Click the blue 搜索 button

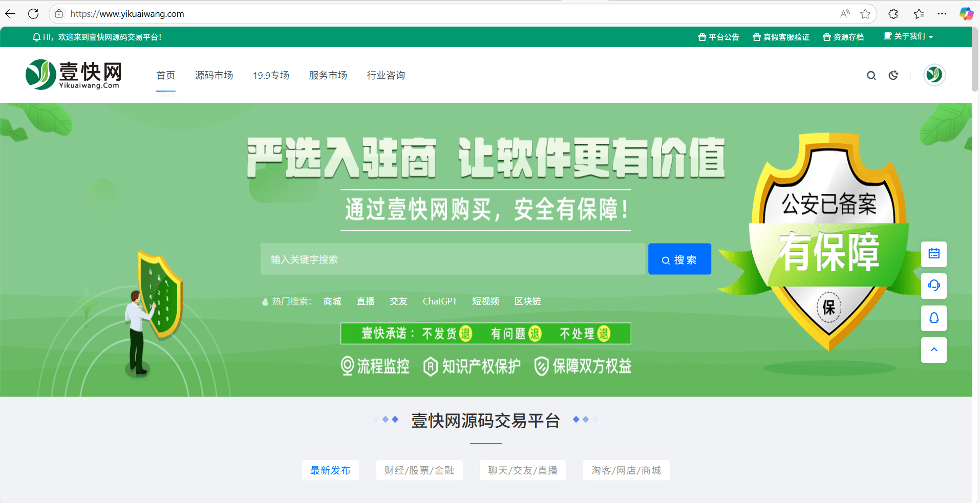pos(679,259)
